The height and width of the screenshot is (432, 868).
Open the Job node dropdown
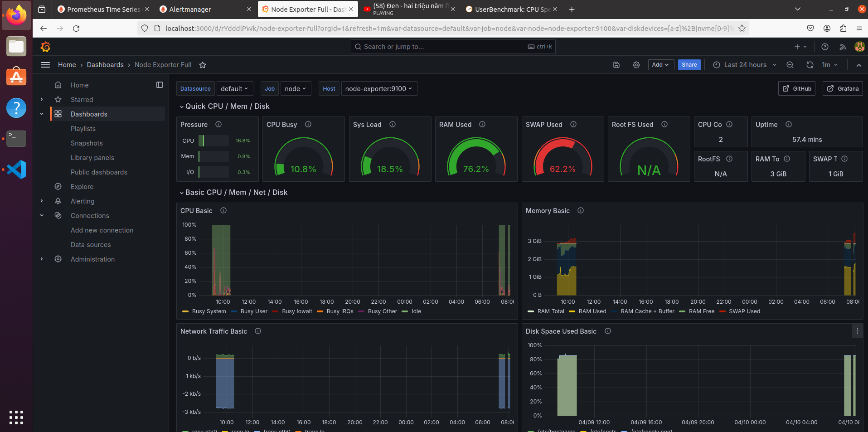coord(295,89)
